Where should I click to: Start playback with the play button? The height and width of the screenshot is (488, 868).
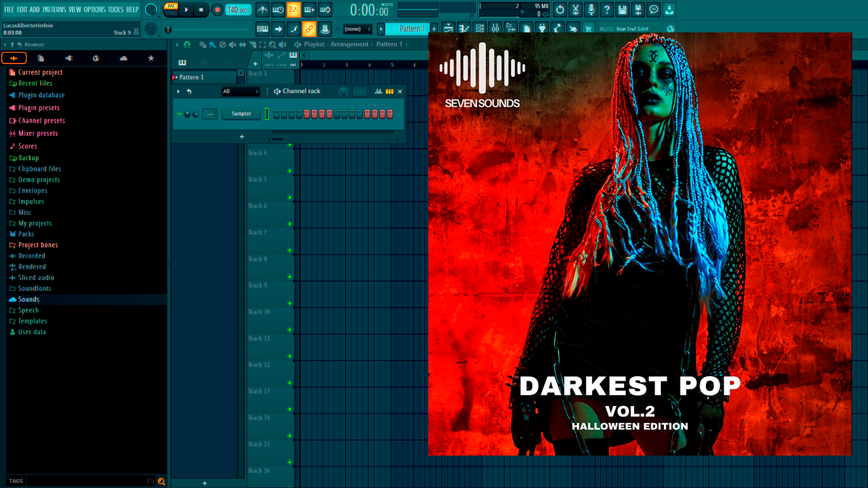(186, 10)
